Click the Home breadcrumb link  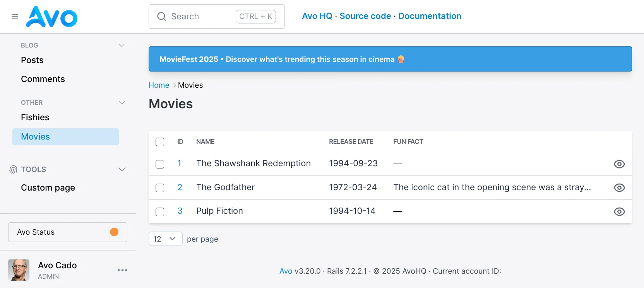coord(159,85)
